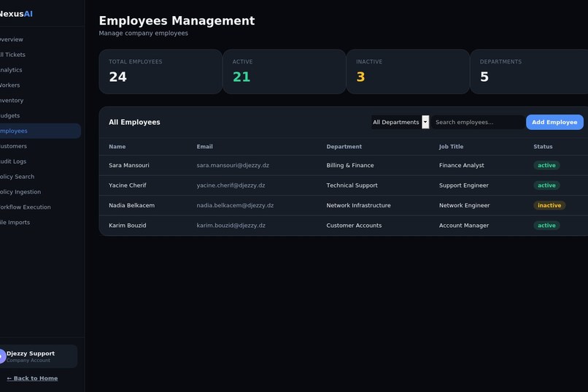Open Policy Ingestion in the sidebar
This screenshot has height=392, width=588.
(x=20, y=192)
